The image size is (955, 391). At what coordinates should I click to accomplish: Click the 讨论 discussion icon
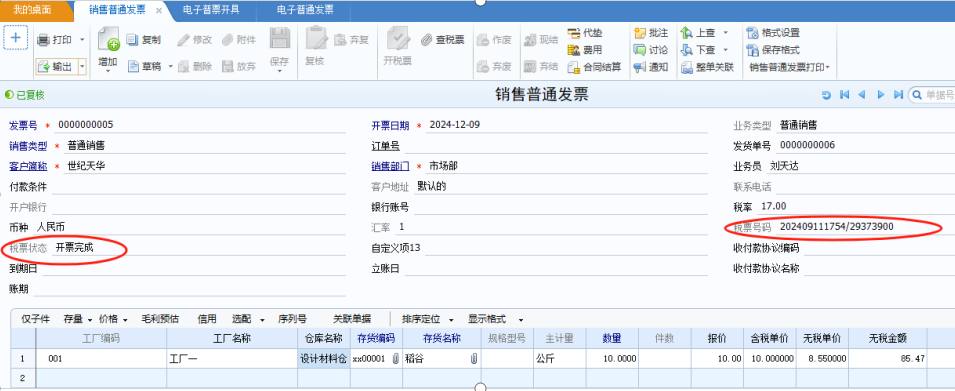click(x=640, y=50)
